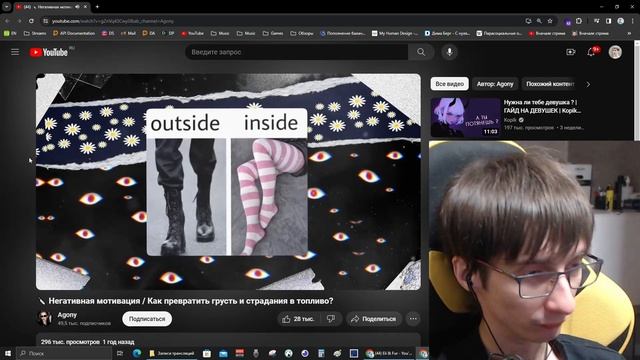Close the current YouTube tab
The image size is (640, 360).
(85, 7)
